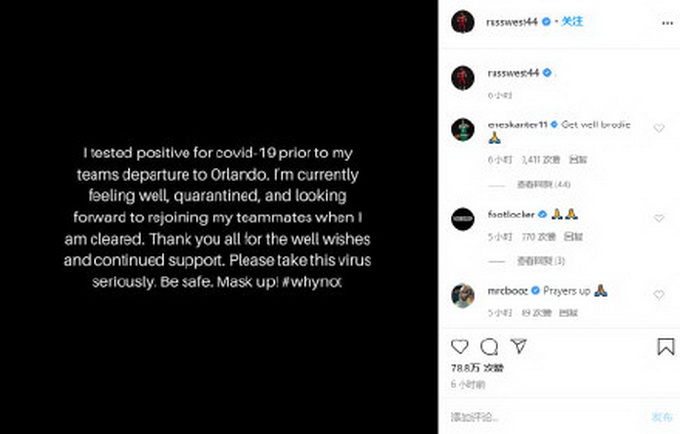
Task: Open eneskanter11's avatar
Action: click(462, 129)
